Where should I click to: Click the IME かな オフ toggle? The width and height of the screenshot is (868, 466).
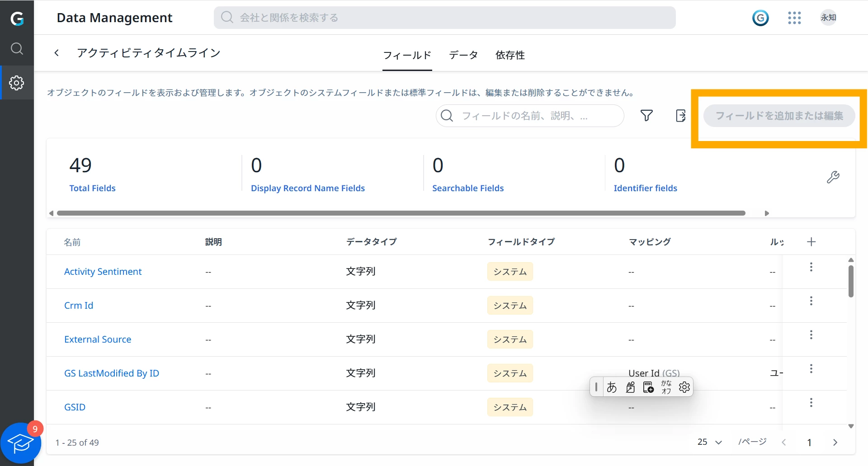[666, 387]
